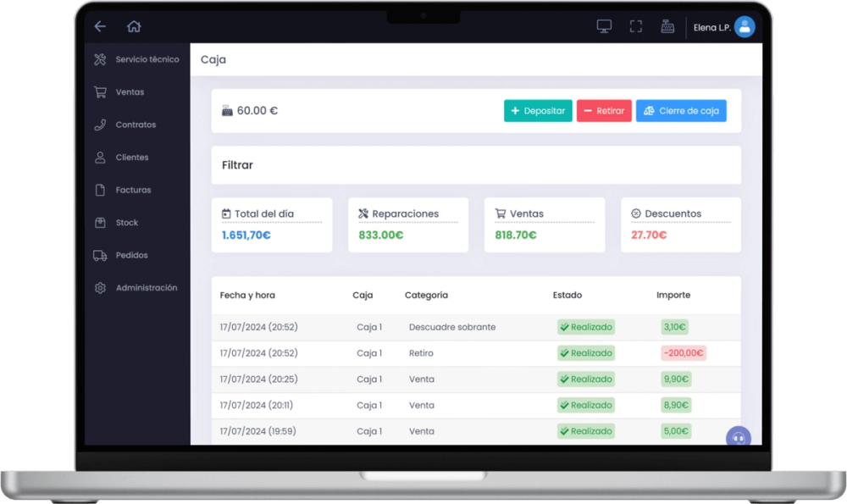Click the 833.00€ Reparaciones value

coord(381,235)
